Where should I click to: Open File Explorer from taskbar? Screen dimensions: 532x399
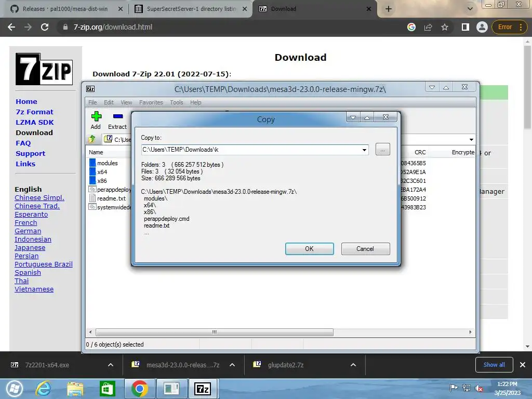[75, 389]
